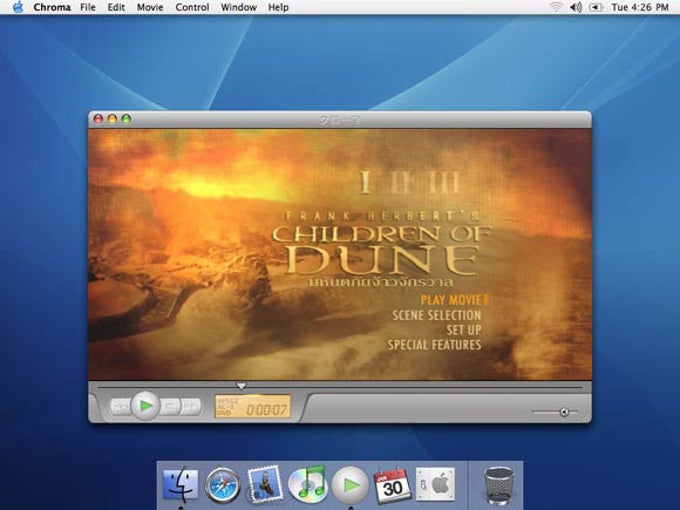
Task: Open the Edit menu
Action: tap(116, 7)
